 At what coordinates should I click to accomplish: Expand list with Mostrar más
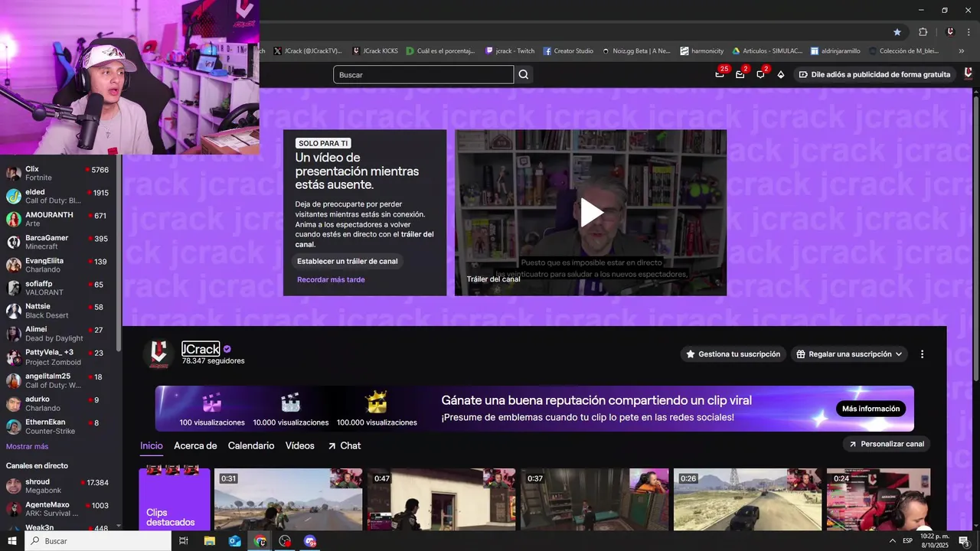(x=28, y=446)
